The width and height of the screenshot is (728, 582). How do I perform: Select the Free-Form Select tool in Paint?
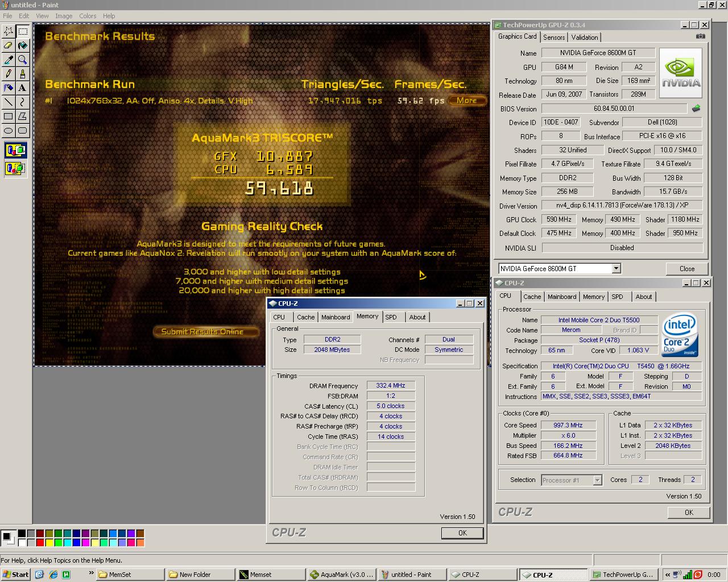pos(9,31)
